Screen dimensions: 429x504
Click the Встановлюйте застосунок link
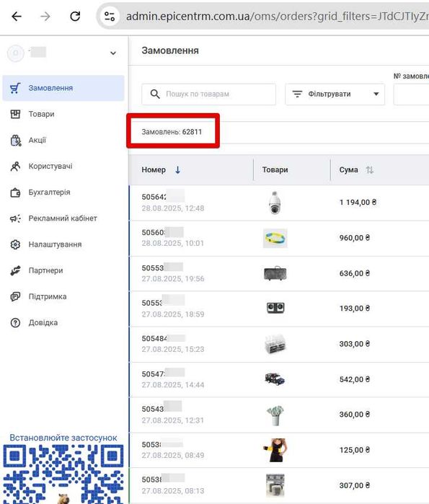(63, 438)
